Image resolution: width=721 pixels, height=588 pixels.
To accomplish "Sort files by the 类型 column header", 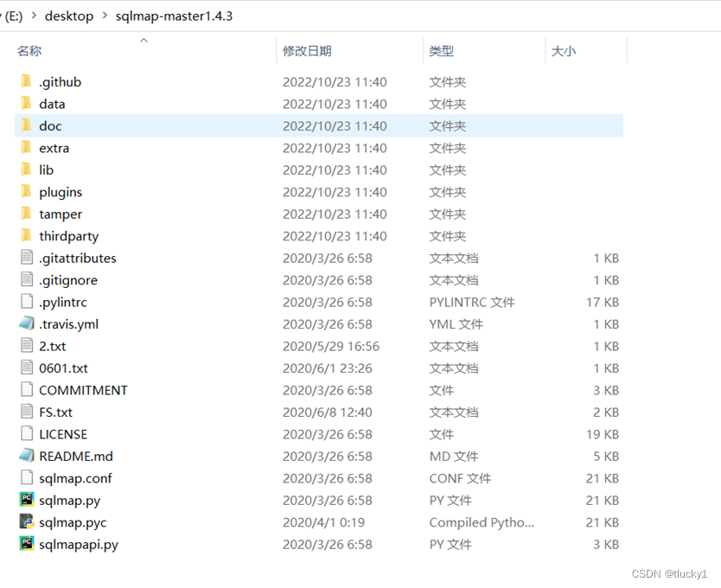I will tap(442, 51).
